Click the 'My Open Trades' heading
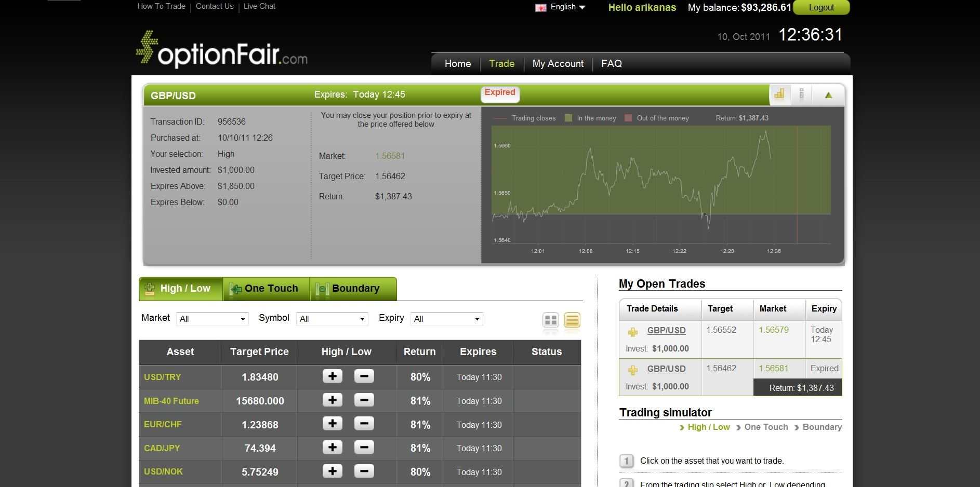Screen dimensions: 980x487 [x=662, y=284]
